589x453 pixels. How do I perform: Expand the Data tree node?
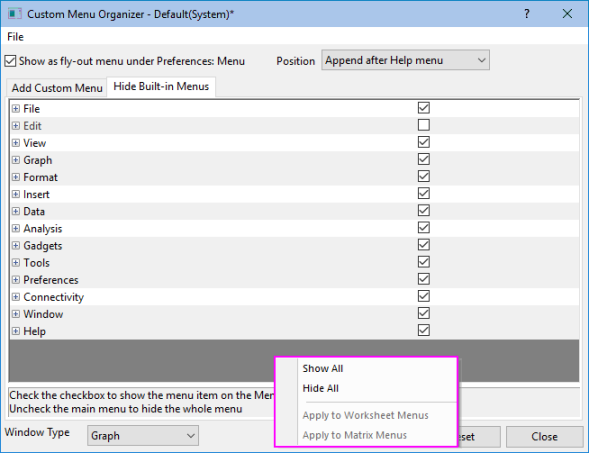point(15,211)
